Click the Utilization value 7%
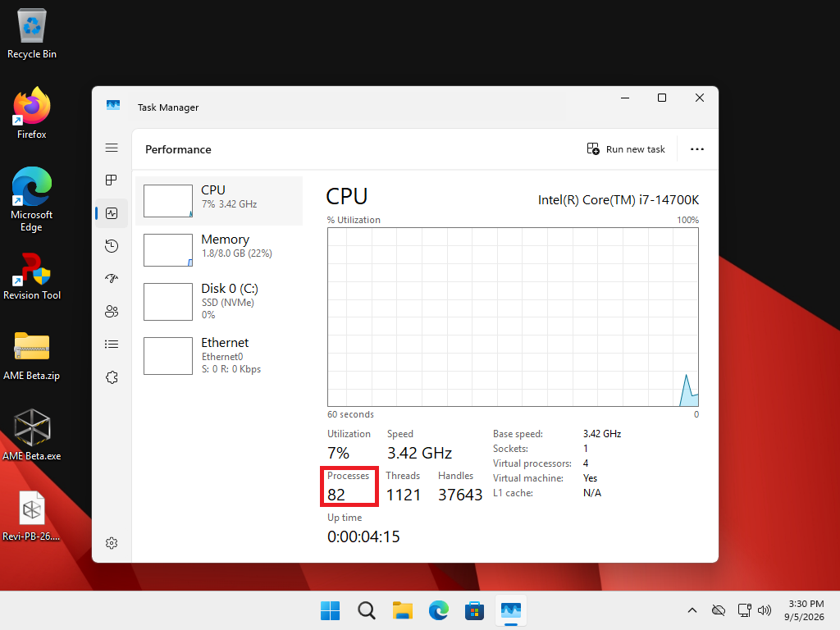The width and height of the screenshot is (840, 630). tap(338, 453)
